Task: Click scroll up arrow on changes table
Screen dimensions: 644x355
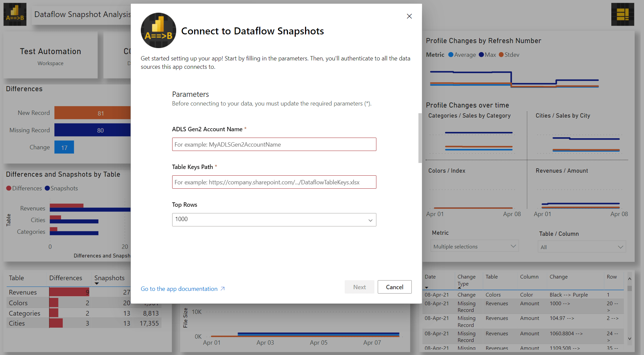Action: 630,279
